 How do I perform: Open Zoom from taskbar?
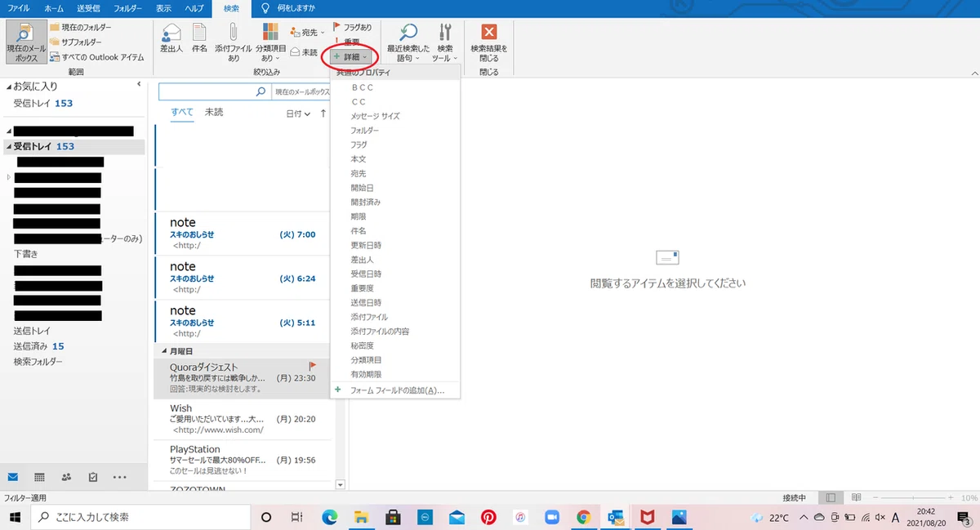pyautogui.click(x=551, y=517)
